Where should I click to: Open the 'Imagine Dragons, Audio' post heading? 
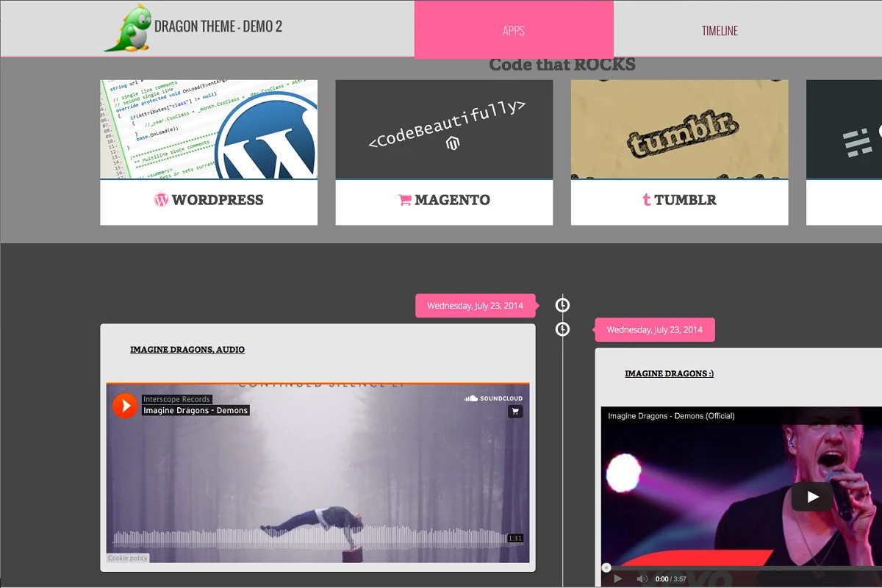(x=187, y=350)
